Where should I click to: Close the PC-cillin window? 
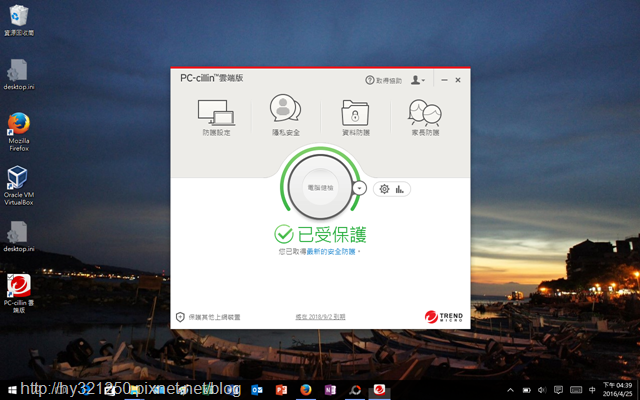pos(458,80)
